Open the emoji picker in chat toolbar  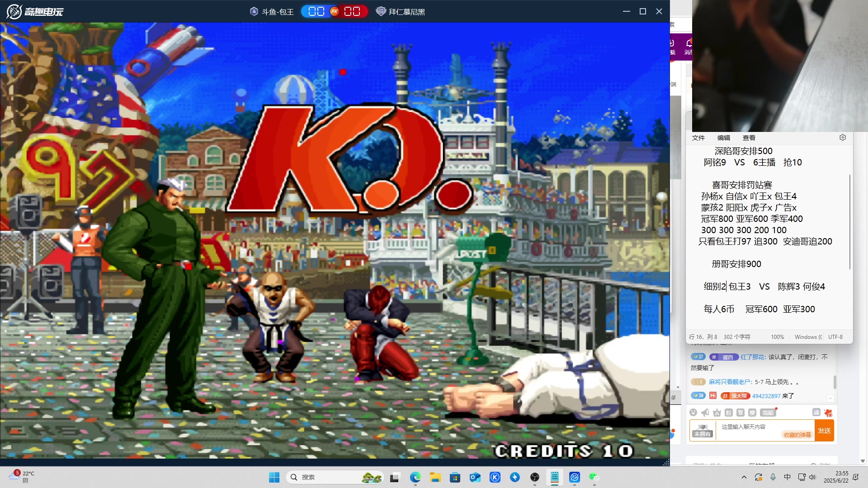693,412
